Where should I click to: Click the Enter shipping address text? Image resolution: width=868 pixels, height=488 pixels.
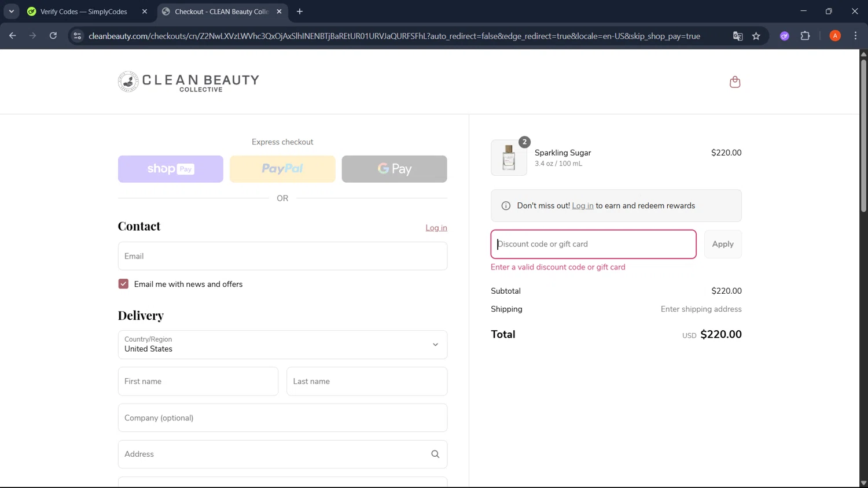tap(701, 309)
